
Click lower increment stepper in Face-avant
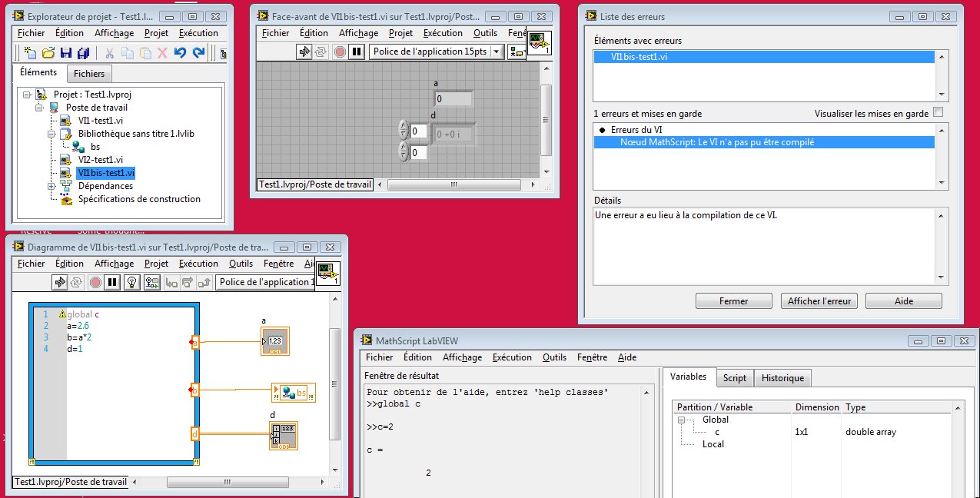404,152
